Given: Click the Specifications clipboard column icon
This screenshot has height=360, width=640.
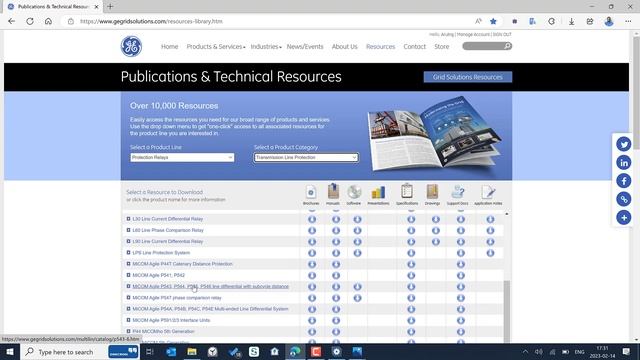Looking at the screenshot, I should [407, 191].
